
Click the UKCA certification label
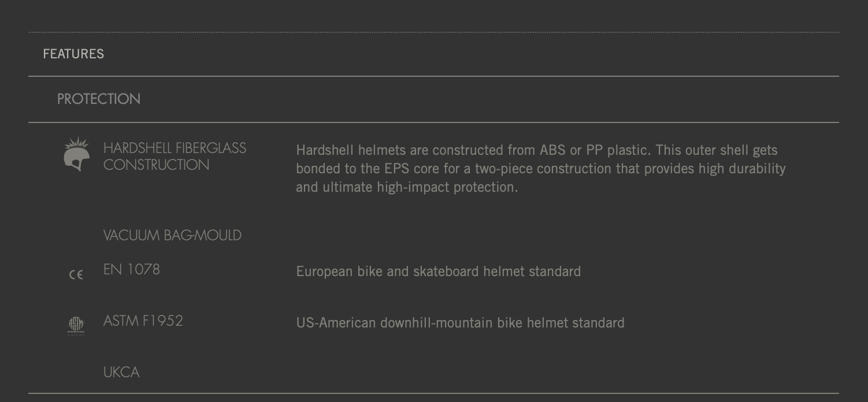click(x=121, y=372)
